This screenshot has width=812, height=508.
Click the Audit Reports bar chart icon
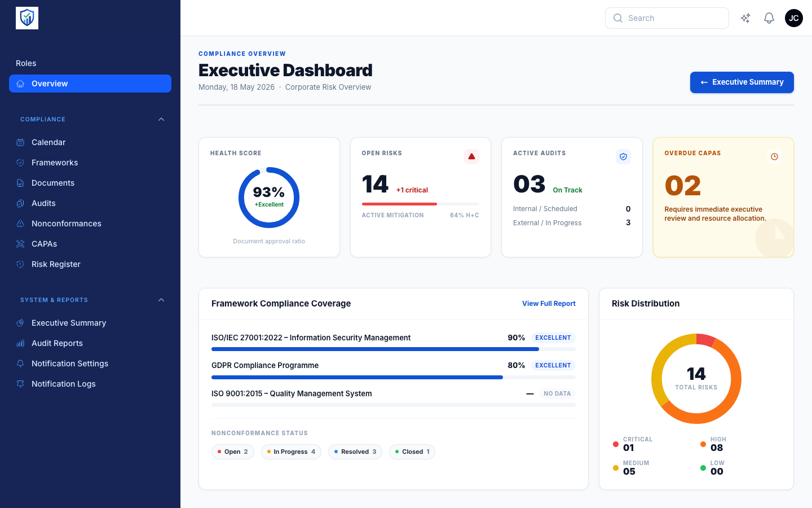(20, 343)
